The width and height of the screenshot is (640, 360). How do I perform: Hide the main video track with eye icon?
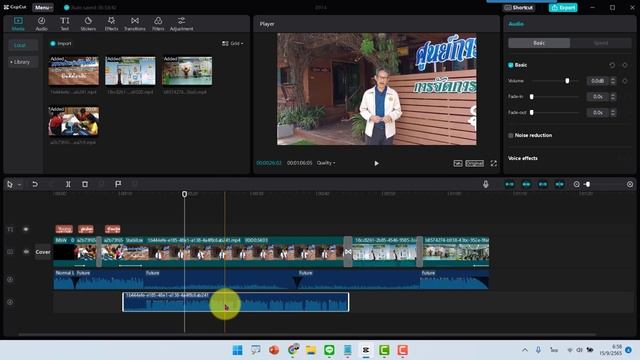coord(26,252)
